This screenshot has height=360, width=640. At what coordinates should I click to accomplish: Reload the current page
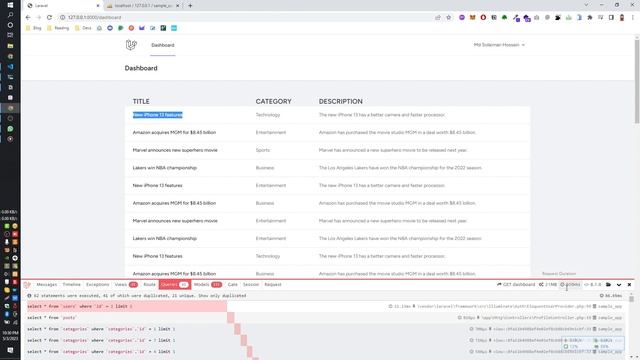click(x=49, y=18)
